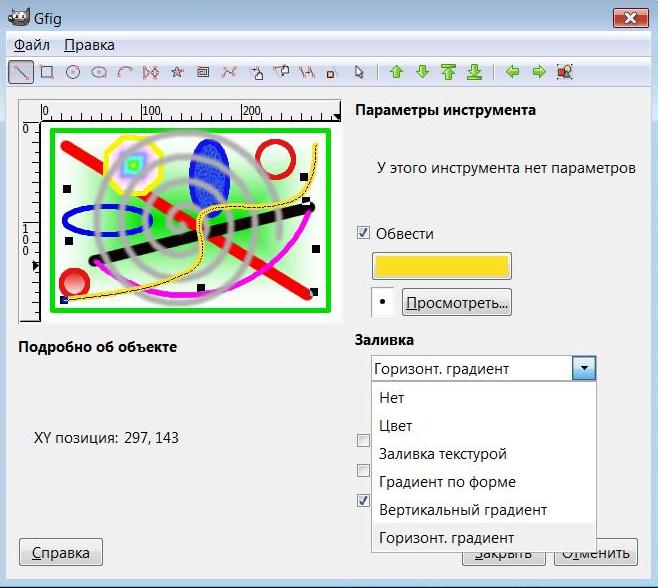658x588 pixels.
Task: Open the Файл menu
Action: pos(32,45)
